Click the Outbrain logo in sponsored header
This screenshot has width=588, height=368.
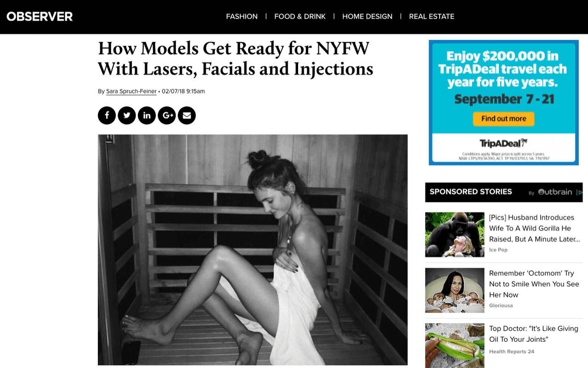555,192
